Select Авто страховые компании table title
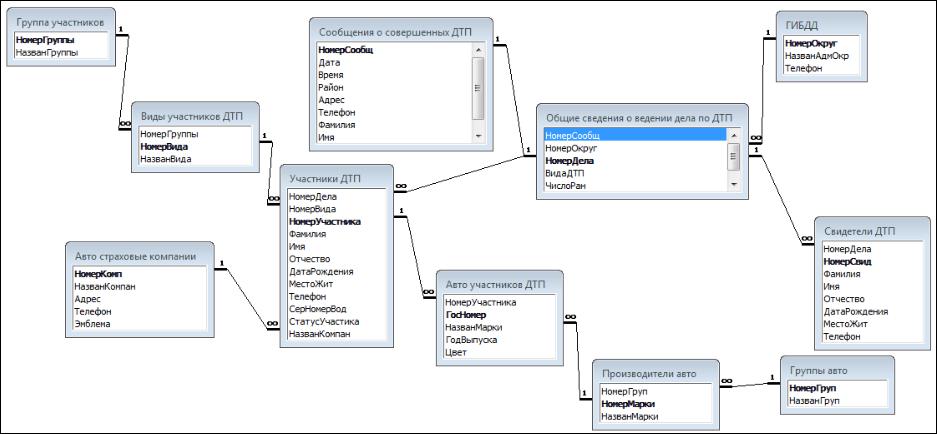The image size is (937, 434). point(136,256)
